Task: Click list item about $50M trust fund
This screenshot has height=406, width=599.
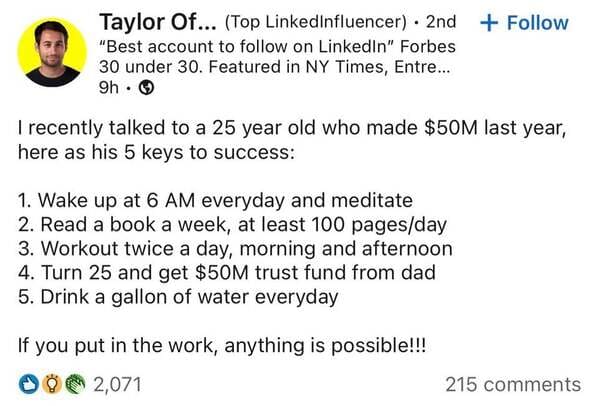Action: (x=227, y=273)
